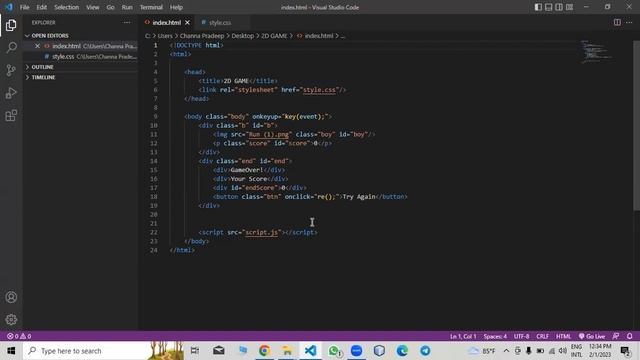Toggle primary side bar layout button
Viewport: 640px width, 360px height.
coord(538,7)
